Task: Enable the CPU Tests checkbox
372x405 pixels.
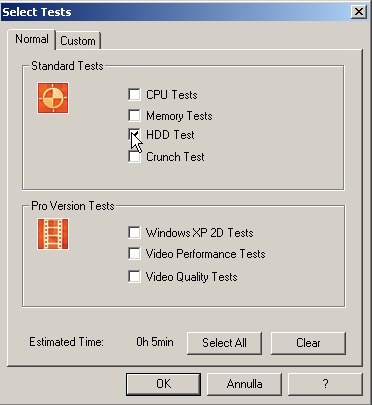Action: [134, 94]
